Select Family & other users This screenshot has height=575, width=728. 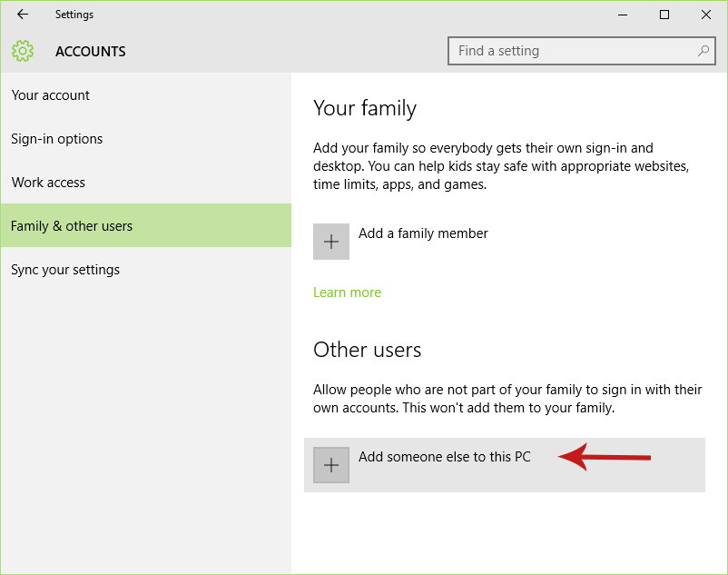(x=72, y=226)
